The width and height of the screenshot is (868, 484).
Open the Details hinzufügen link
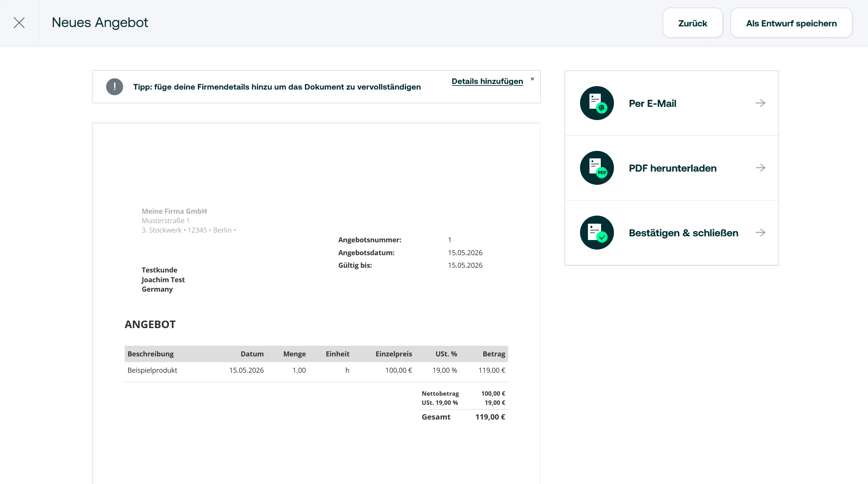click(x=487, y=81)
